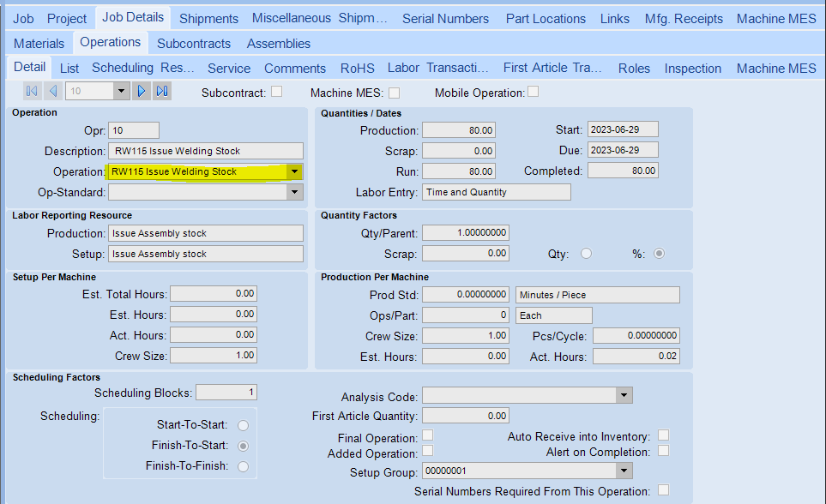The height and width of the screenshot is (504, 826).
Task: Click the Prod Std input field
Action: coord(467,295)
